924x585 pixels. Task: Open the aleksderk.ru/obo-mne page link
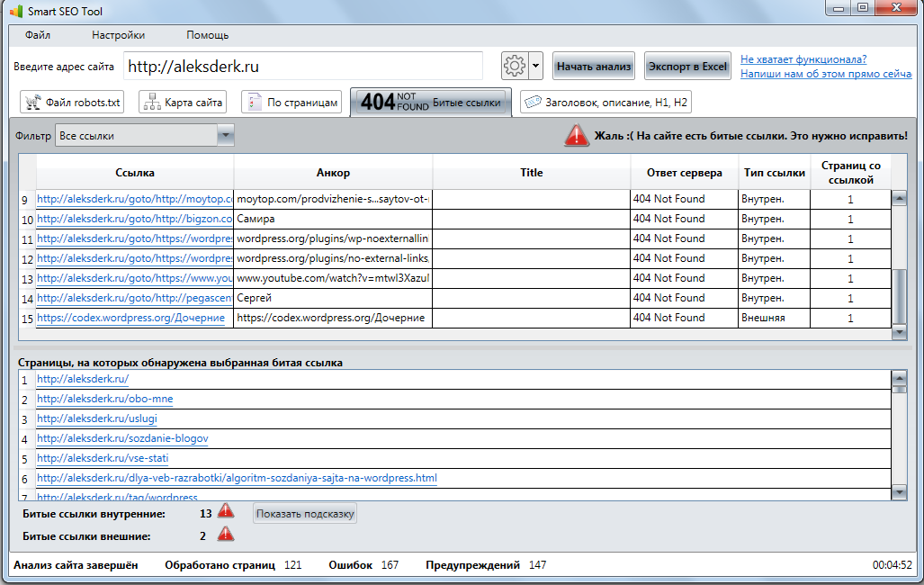pos(104,399)
